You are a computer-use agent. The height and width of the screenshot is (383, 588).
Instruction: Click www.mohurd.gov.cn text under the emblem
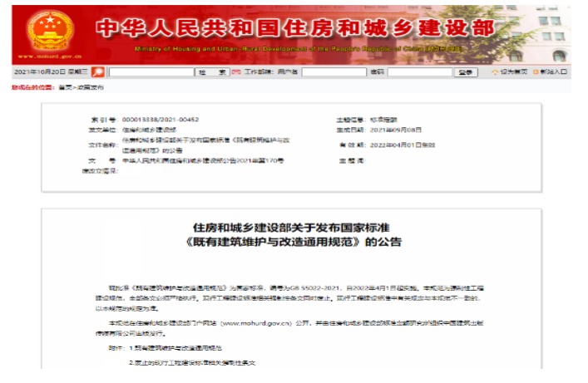[50, 56]
